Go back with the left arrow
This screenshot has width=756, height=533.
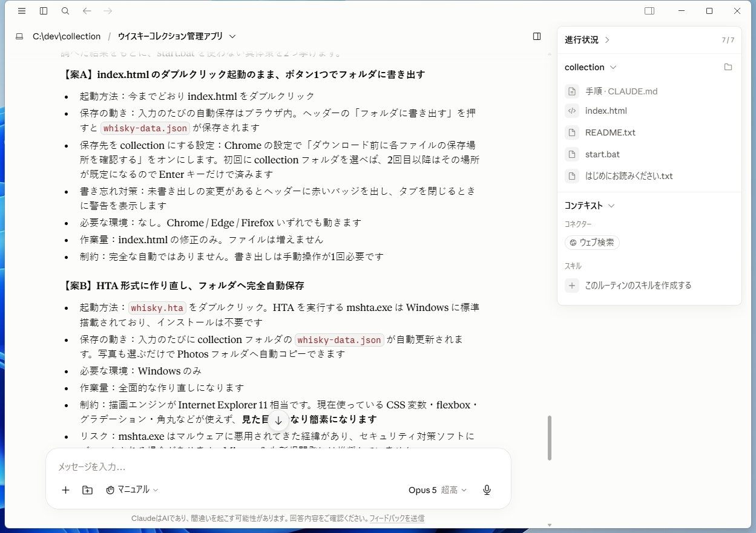click(87, 11)
